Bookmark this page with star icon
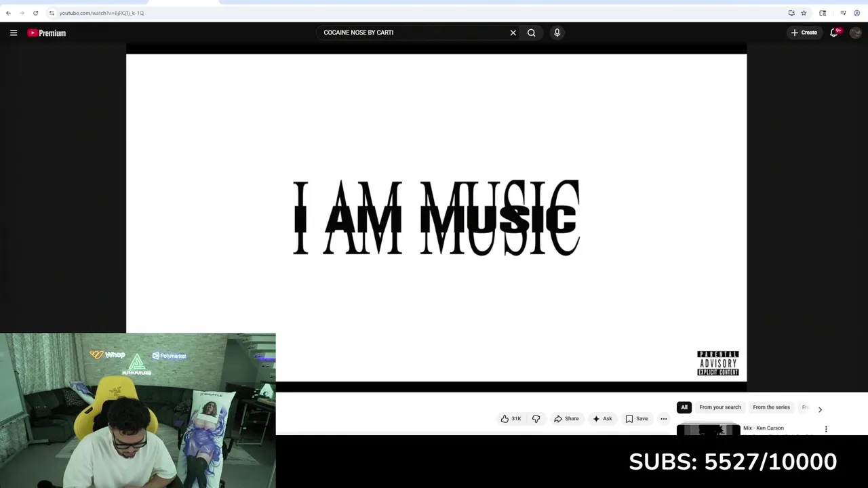The image size is (868, 488). tap(804, 13)
